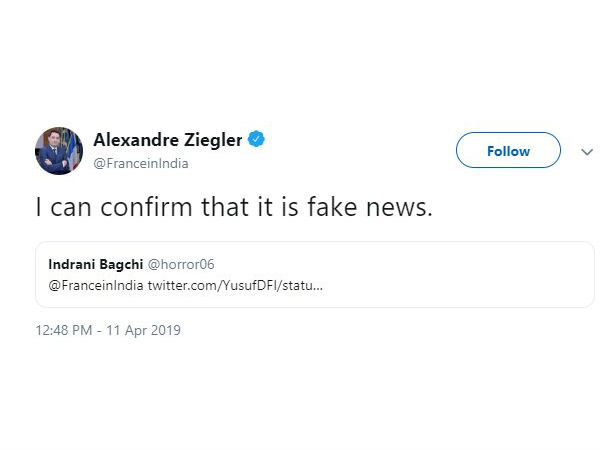
Task: Open the quoted tweet card
Action: 300,274
